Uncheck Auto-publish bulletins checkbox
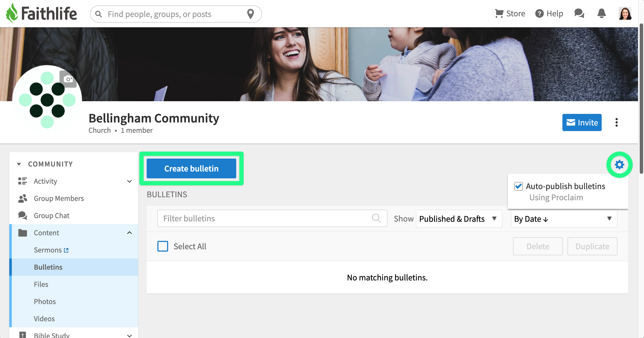644x338 pixels. (x=519, y=186)
